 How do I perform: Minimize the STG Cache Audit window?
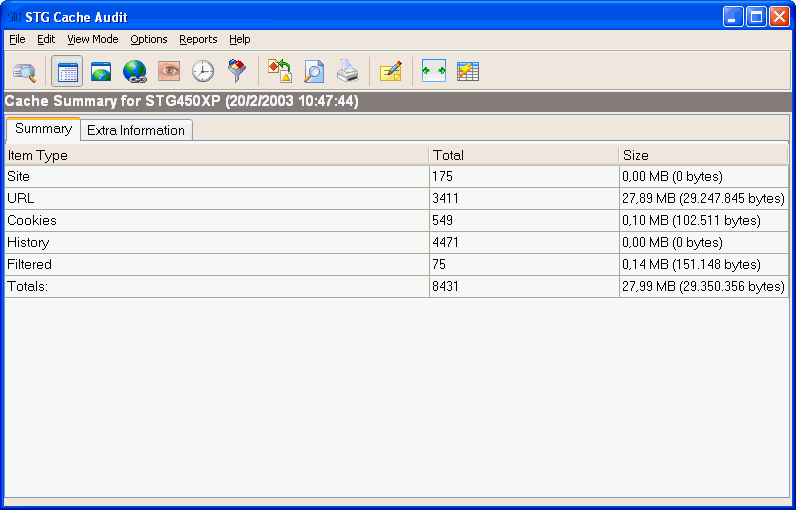tap(733, 17)
